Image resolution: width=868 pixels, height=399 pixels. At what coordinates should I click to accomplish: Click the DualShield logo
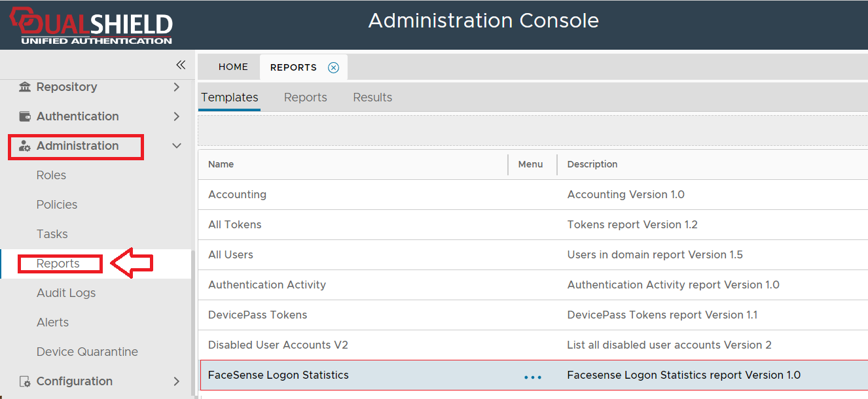tap(91, 26)
